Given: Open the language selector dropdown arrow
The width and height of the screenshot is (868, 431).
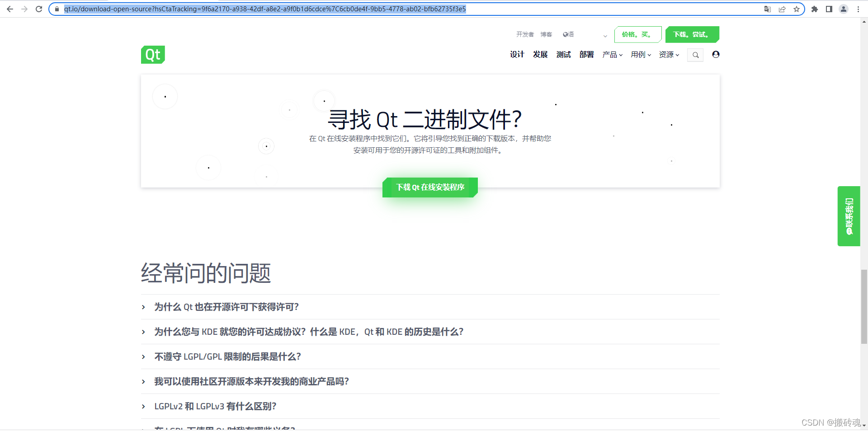Looking at the screenshot, I should (605, 36).
